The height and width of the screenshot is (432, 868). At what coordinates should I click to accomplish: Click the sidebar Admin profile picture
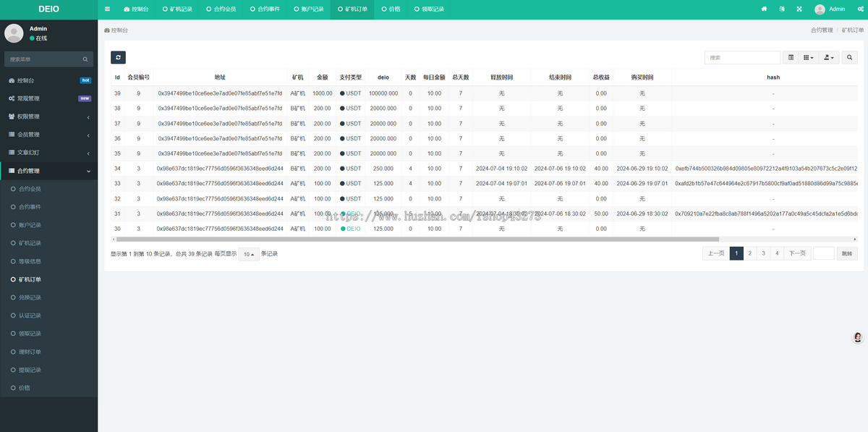14,33
